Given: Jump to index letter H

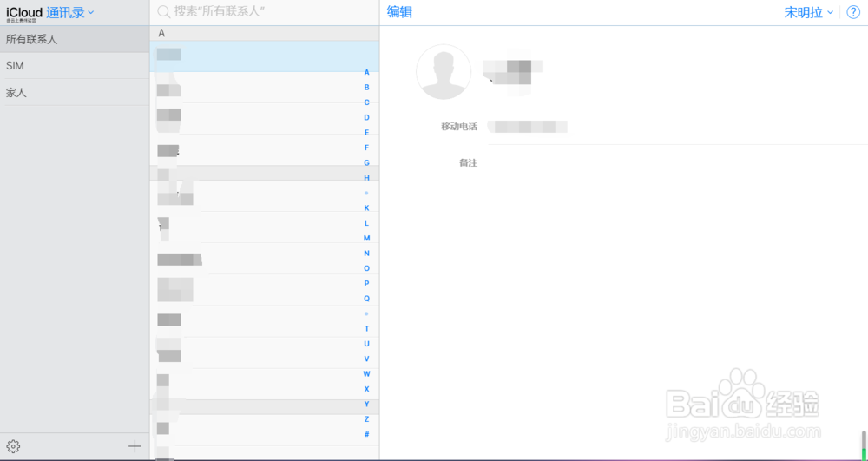Looking at the screenshot, I should [x=366, y=178].
